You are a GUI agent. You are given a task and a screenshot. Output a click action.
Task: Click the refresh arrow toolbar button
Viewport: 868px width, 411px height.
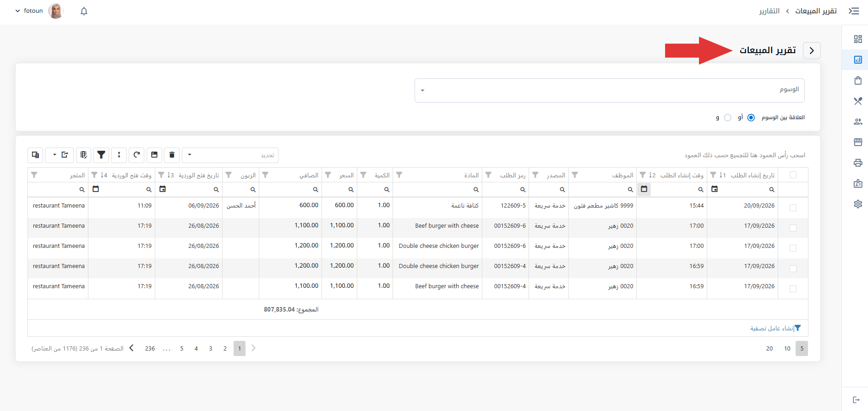pyautogui.click(x=136, y=155)
